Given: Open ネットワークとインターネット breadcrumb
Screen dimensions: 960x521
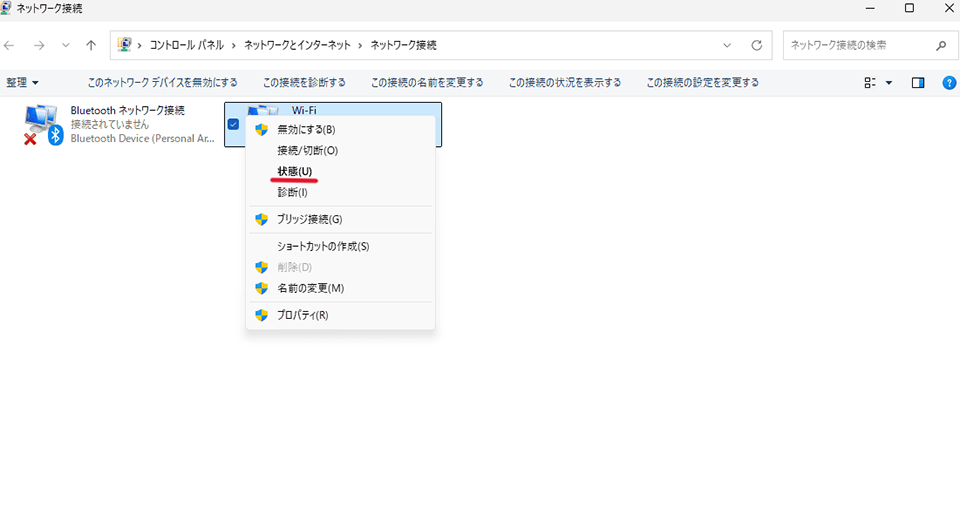Looking at the screenshot, I should [x=297, y=45].
